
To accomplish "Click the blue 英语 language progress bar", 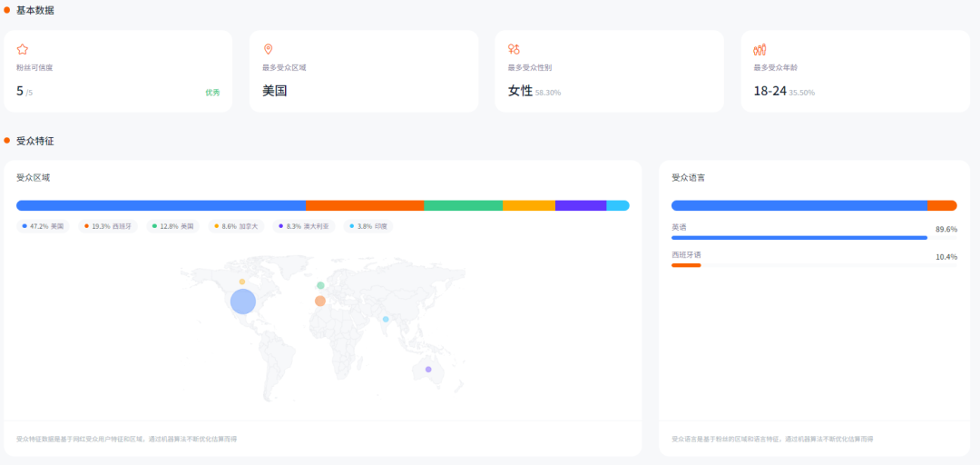I will tap(799, 238).
